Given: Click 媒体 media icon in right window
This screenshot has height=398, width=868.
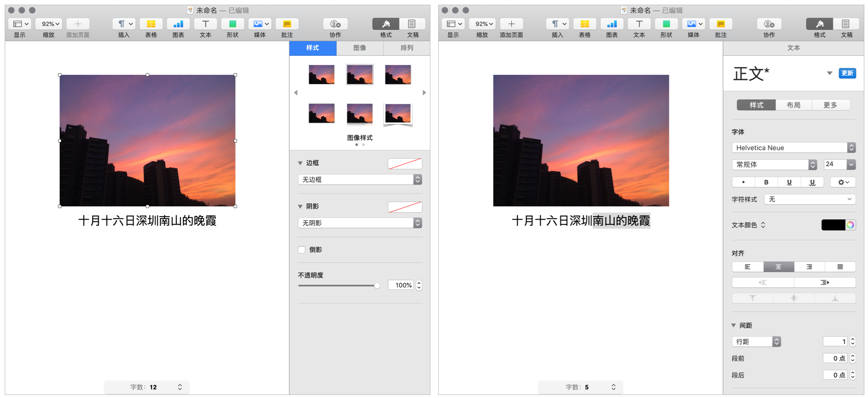Looking at the screenshot, I should point(693,24).
